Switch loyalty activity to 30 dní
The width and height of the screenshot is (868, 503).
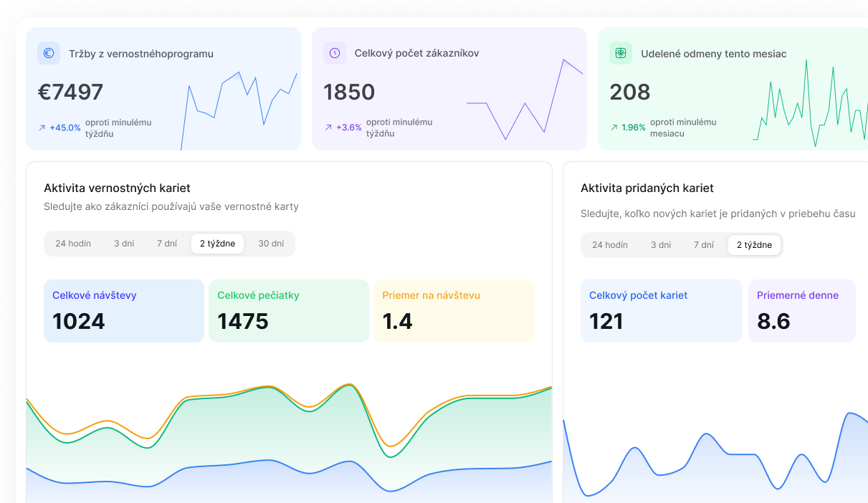[271, 244]
